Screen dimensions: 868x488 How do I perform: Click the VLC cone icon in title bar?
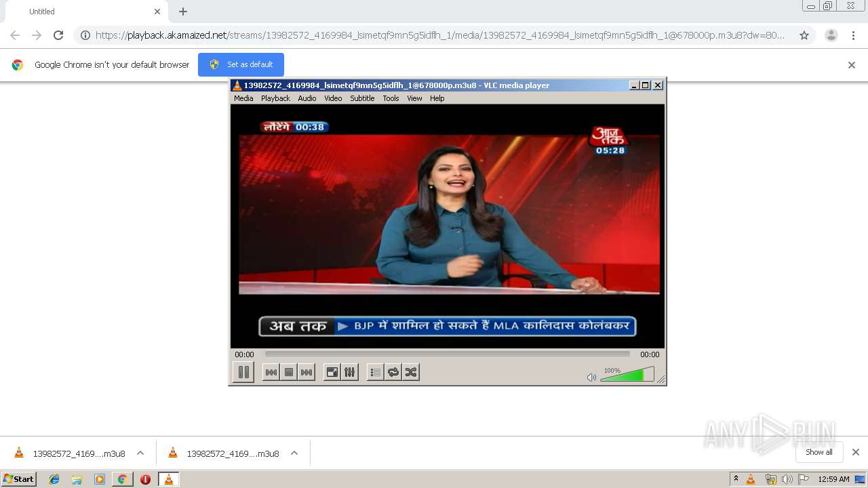pos(237,85)
